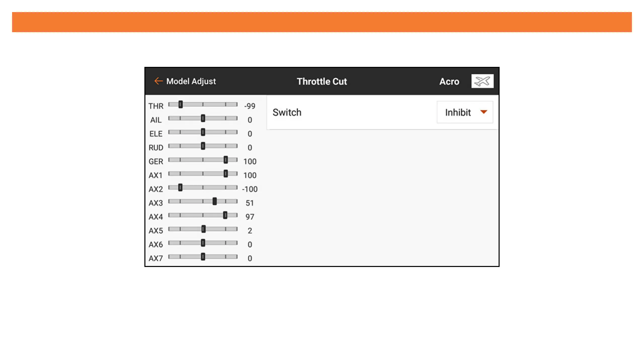The image size is (644, 362).
Task: Open the Switch Inhibit dropdown
Action: point(465,112)
